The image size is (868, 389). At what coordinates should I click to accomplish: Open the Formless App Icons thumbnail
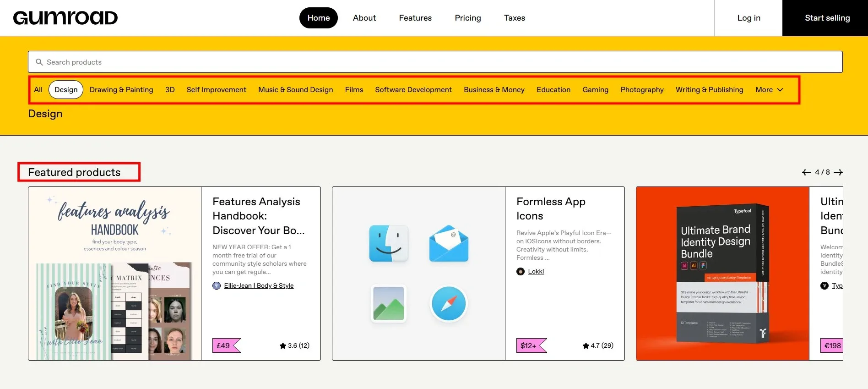click(418, 274)
